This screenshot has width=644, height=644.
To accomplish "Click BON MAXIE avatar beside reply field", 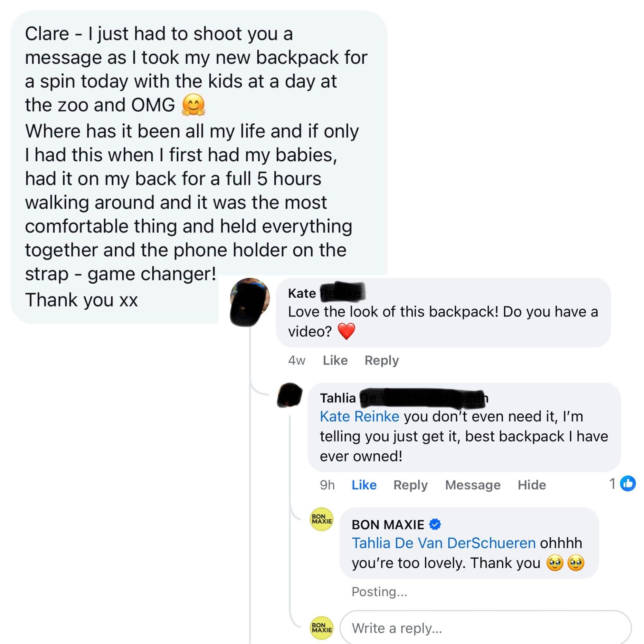I will [322, 628].
